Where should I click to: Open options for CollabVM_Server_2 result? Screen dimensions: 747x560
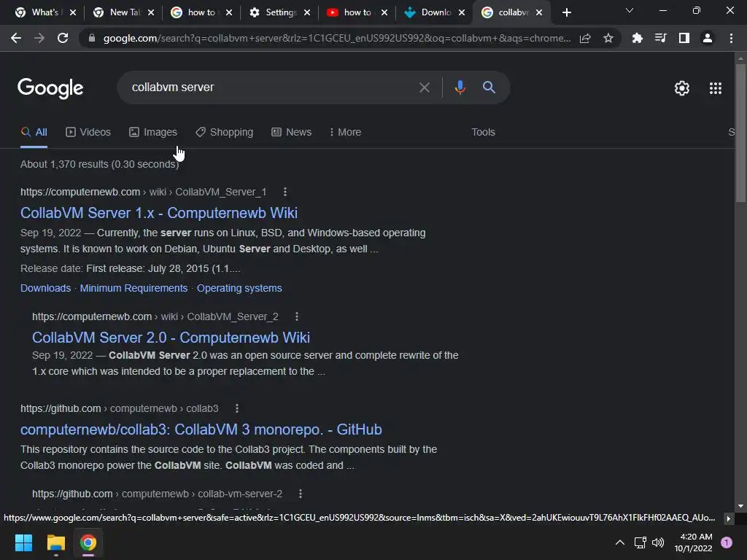click(297, 316)
